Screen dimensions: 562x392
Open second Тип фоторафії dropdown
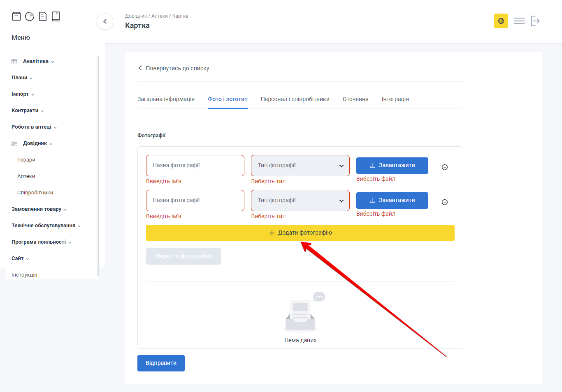[x=300, y=201]
